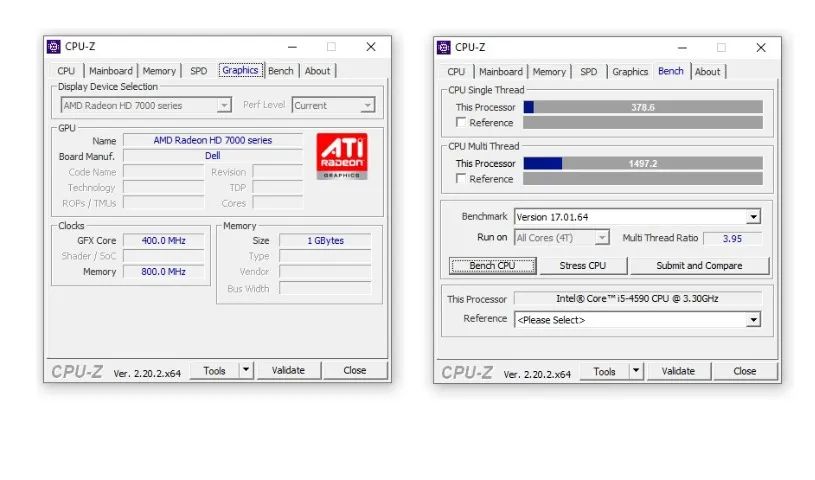Open Bench tab in left window
Screen dimensions: 815x480
281,71
